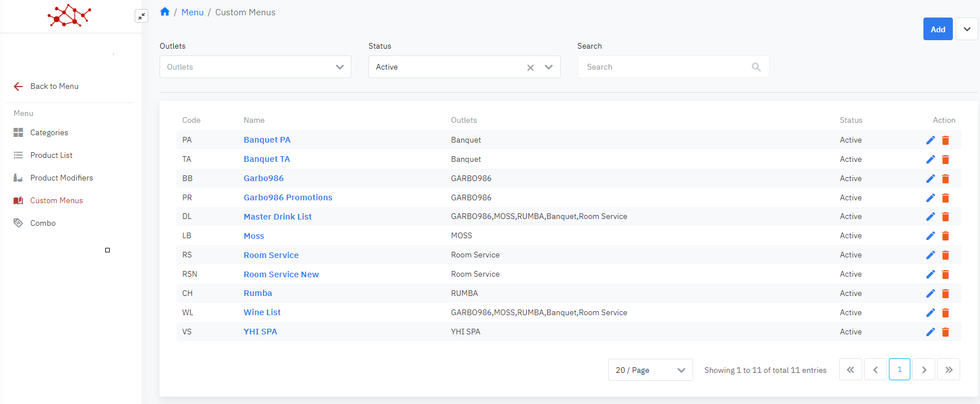Delete the Moss menu entry

point(945,236)
